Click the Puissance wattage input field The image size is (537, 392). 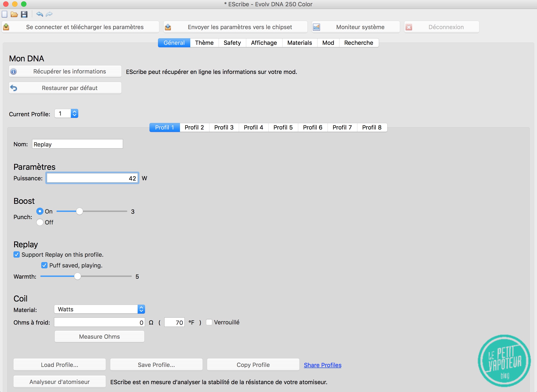[92, 178]
